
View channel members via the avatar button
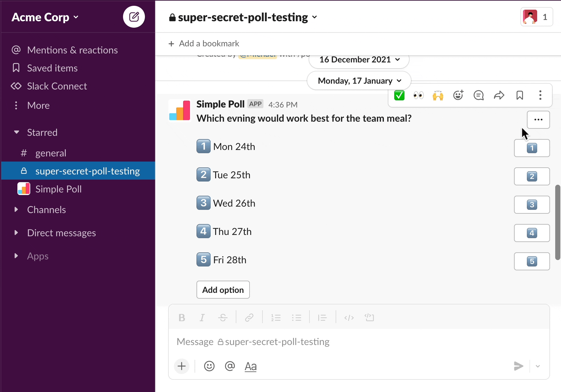coord(537,17)
